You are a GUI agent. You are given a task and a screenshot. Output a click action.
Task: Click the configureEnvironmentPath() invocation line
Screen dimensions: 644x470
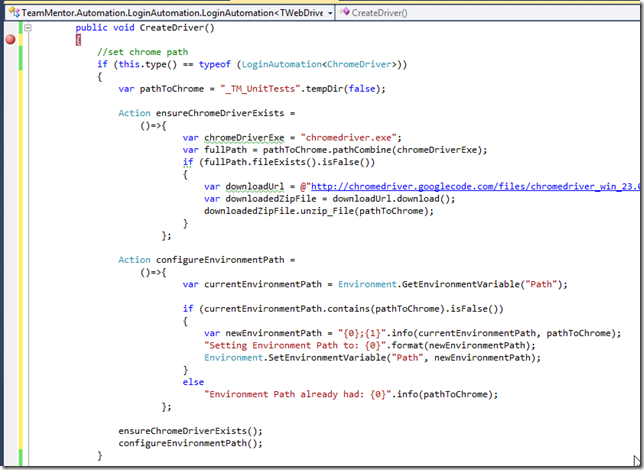click(190, 443)
